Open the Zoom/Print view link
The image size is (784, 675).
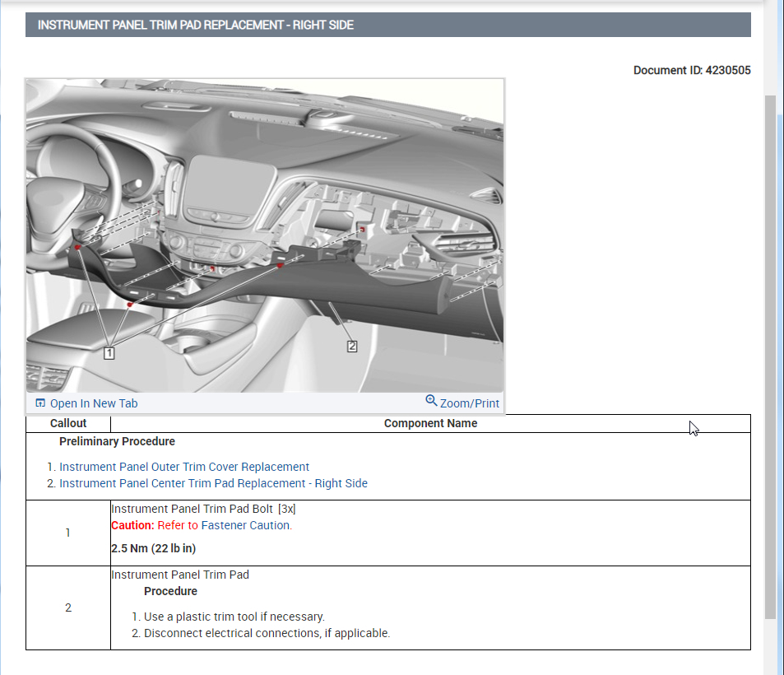pyautogui.click(x=469, y=403)
